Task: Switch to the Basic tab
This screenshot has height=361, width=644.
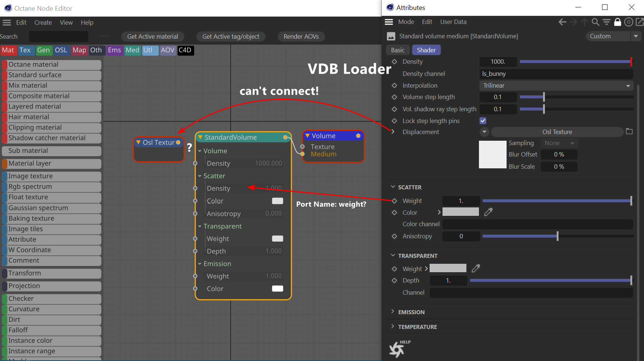Action: (x=398, y=50)
